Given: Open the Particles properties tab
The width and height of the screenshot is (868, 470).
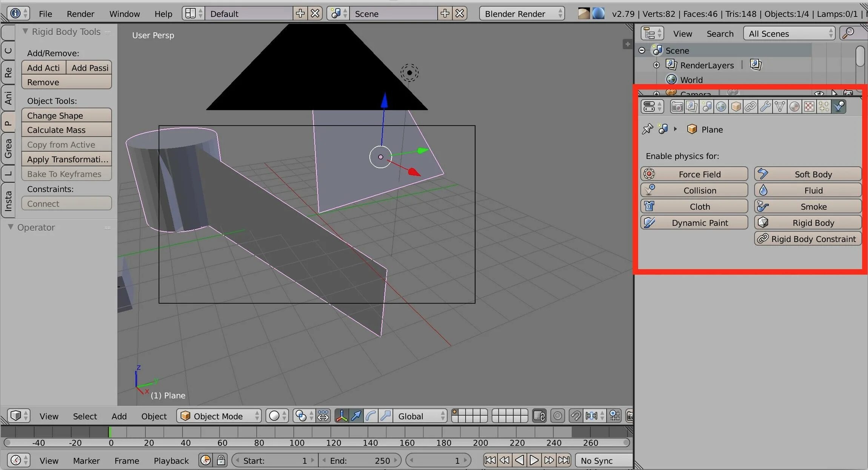Looking at the screenshot, I should [x=824, y=107].
